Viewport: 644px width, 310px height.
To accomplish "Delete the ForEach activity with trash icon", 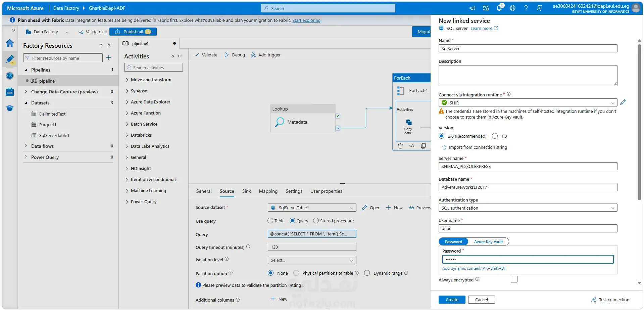I will click(400, 146).
